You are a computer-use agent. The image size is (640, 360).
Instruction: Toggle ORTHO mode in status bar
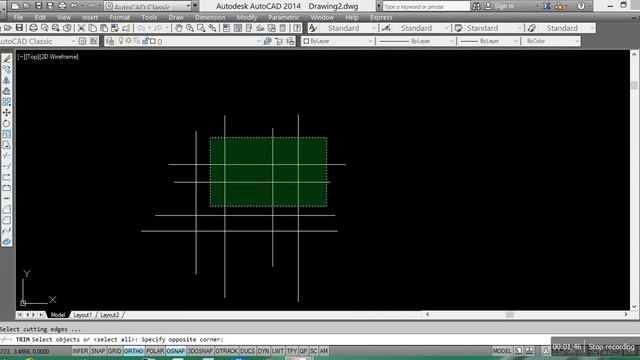(133, 351)
